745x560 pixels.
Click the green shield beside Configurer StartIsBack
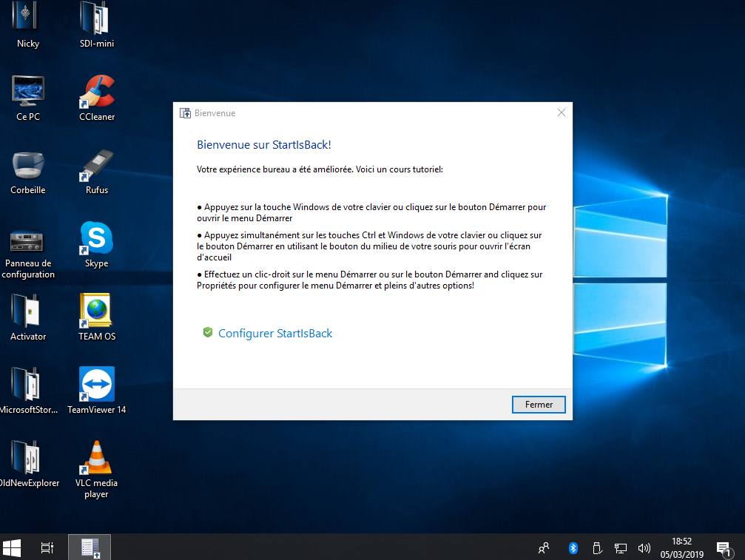(208, 332)
